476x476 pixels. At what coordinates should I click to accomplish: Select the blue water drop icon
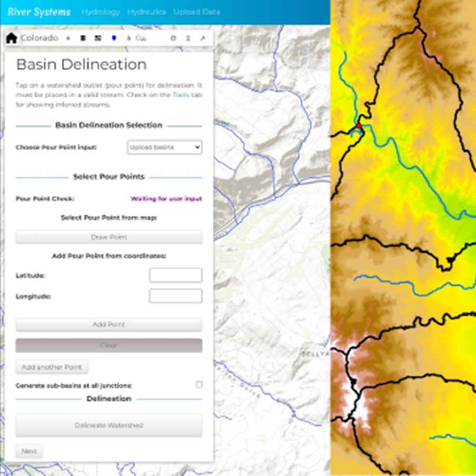[x=114, y=38]
